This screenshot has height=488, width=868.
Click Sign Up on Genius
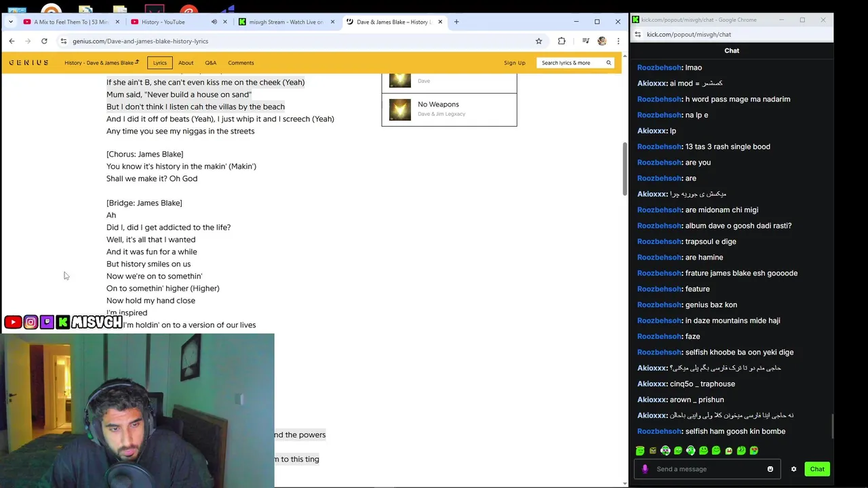coord(515,62)
